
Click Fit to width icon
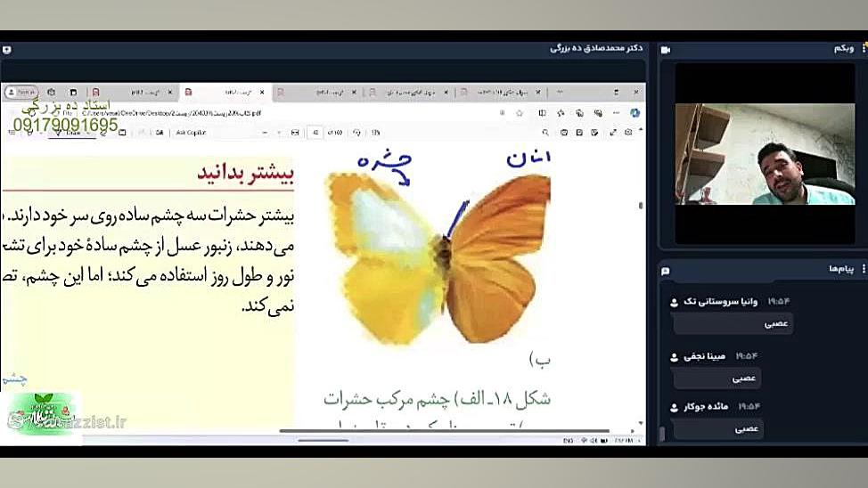[x=295, y=133]
